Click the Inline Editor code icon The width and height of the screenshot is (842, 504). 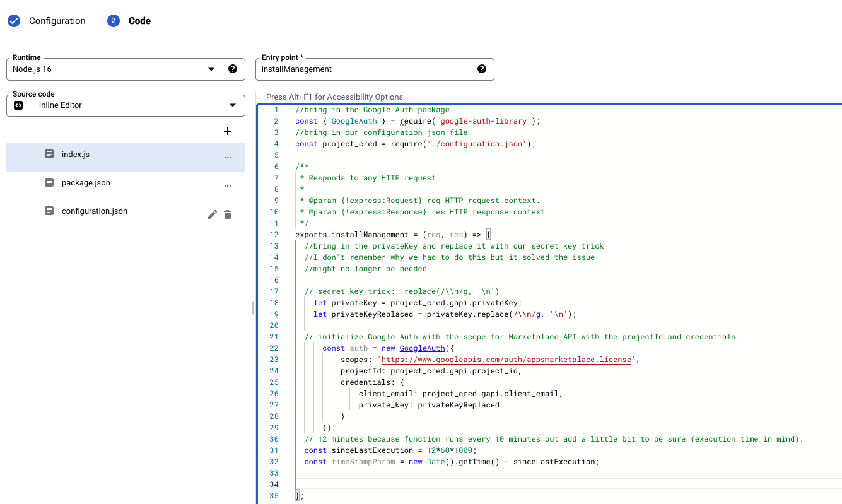[18, 105]
